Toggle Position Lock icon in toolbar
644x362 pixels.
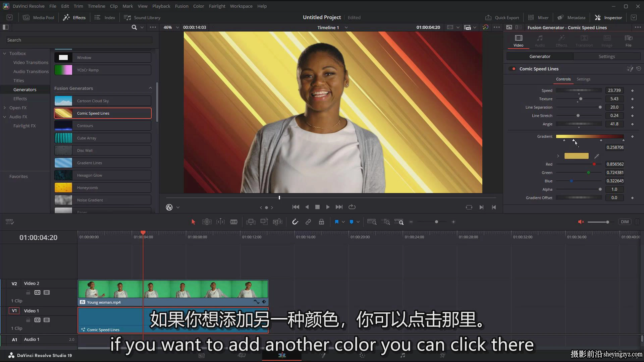coord(321,222)
